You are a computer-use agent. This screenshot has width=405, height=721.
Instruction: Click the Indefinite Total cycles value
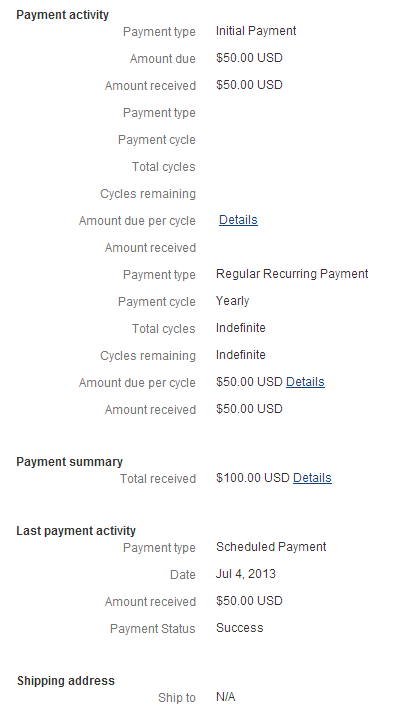point(240,328)
